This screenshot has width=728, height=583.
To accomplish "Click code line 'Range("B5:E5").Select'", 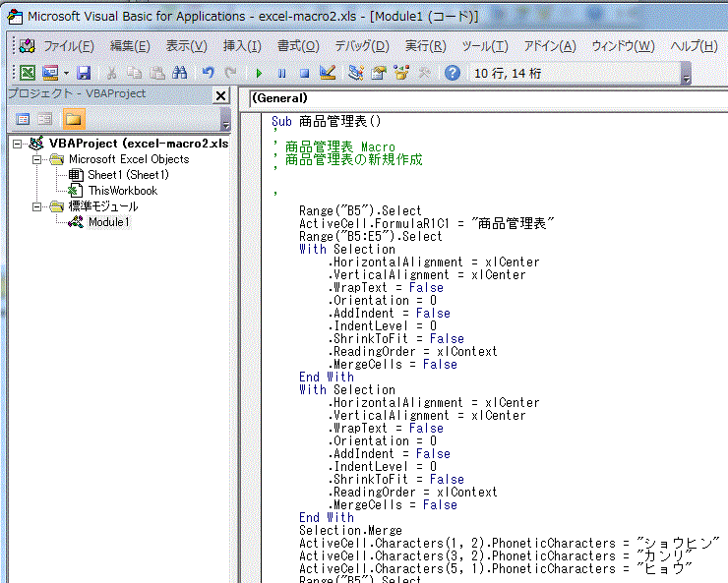I will pyautogui.click(x=371, y=236).
